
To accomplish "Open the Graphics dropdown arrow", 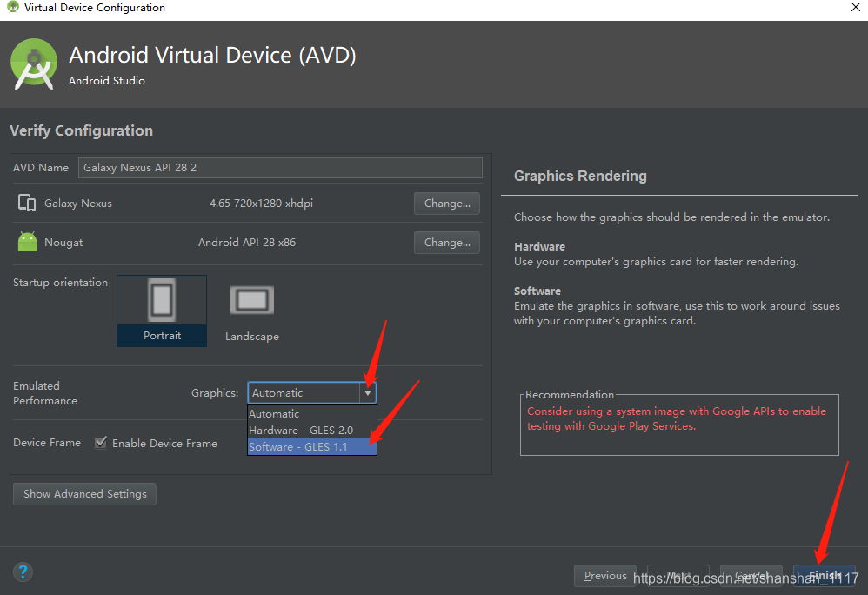I will pyautogui.click(x=368, y=393).
